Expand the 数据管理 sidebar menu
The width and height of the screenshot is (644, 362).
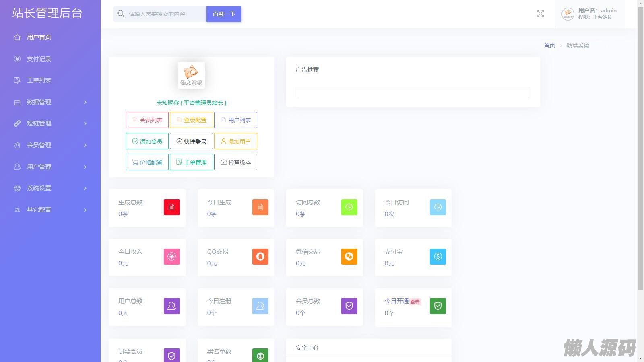coord(50,102)
